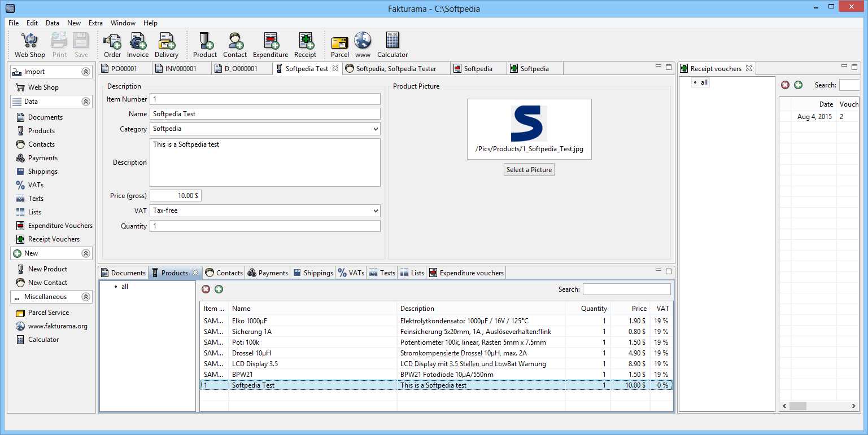Sort products by Price column header

[630, 309]
